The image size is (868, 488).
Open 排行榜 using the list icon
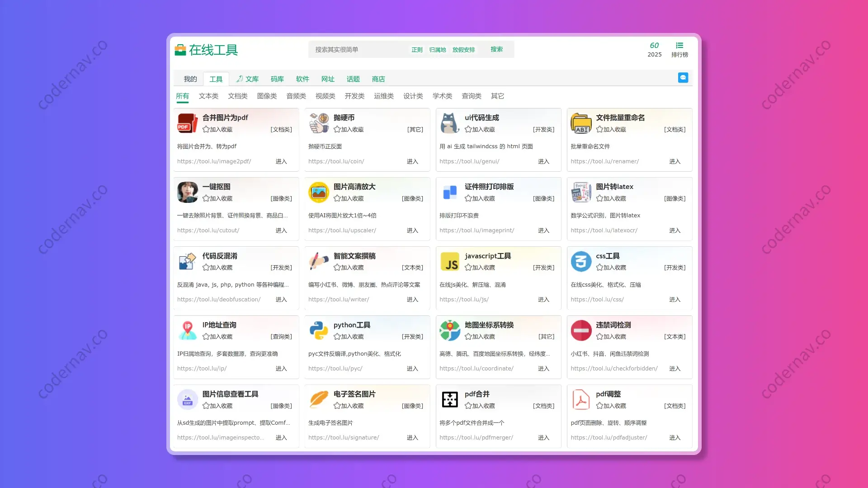tap(679, 45)
